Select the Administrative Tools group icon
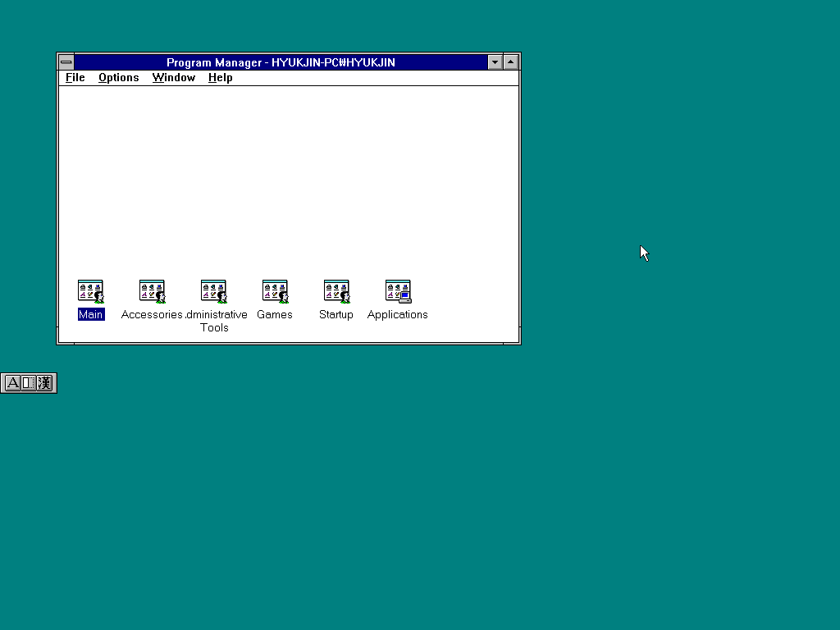 tap(214, 291)
